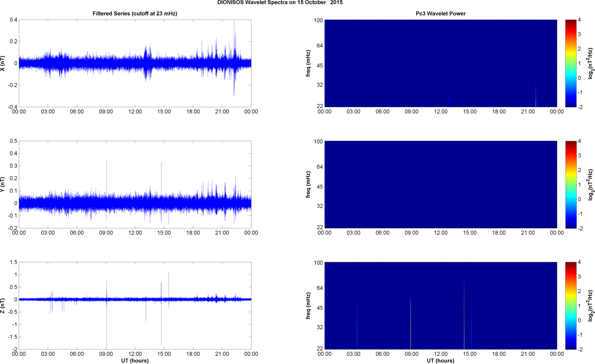Image resolution: width=595 pixels, height=364 pixels.
Task: Click 'freq (mHz)' label of X wavelet spectrum
Action: [309, 63]
